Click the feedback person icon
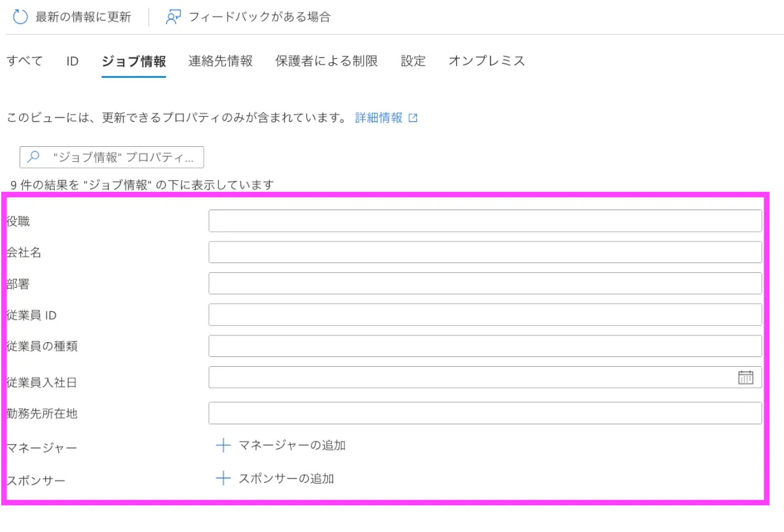This screenshot has width=784, height=532. (173, 18)
